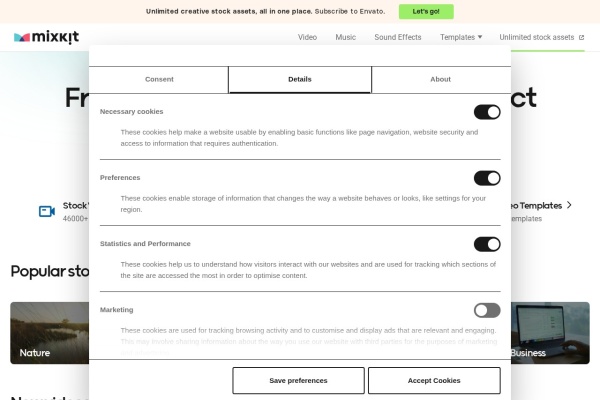600x400 pixels.
Task: Click the Save preferences button
Action: (298, 380)
